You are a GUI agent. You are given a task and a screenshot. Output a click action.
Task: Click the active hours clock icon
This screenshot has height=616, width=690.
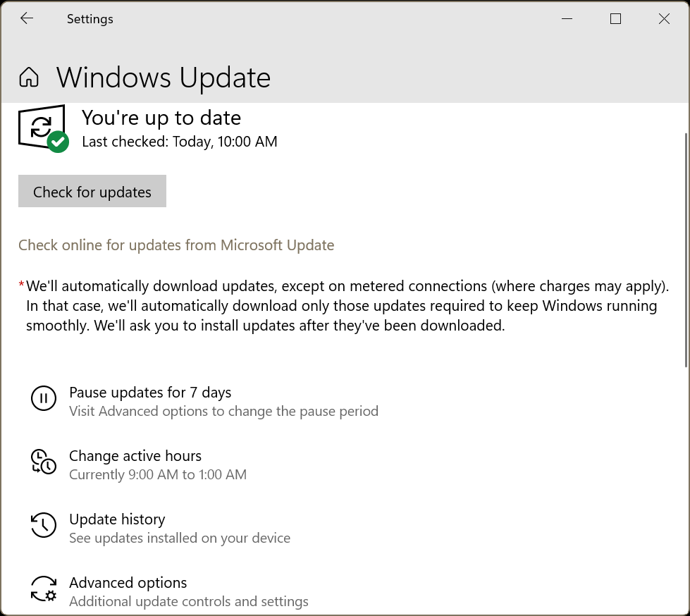click(44, 462)
